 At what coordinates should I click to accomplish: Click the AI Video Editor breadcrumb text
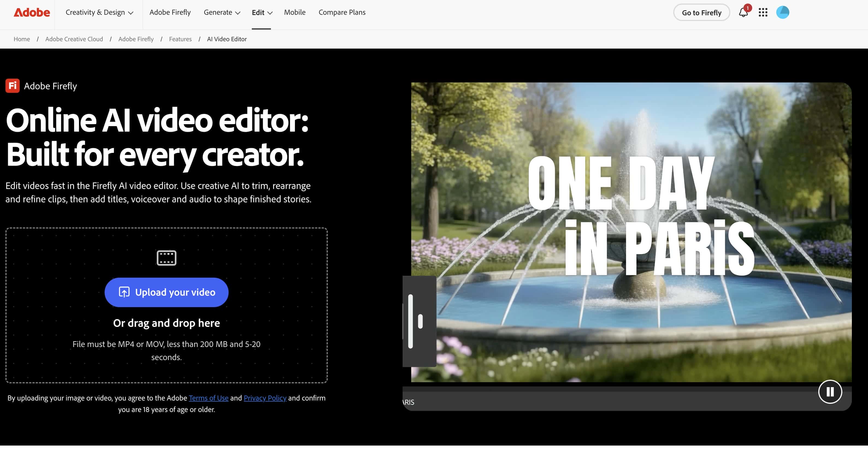pyautogui.click(x=227, y=39)
